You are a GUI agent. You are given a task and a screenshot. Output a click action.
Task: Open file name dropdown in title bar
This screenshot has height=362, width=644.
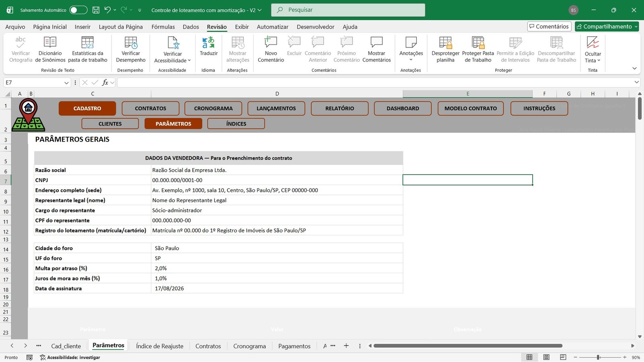click(x=260, y=10)
